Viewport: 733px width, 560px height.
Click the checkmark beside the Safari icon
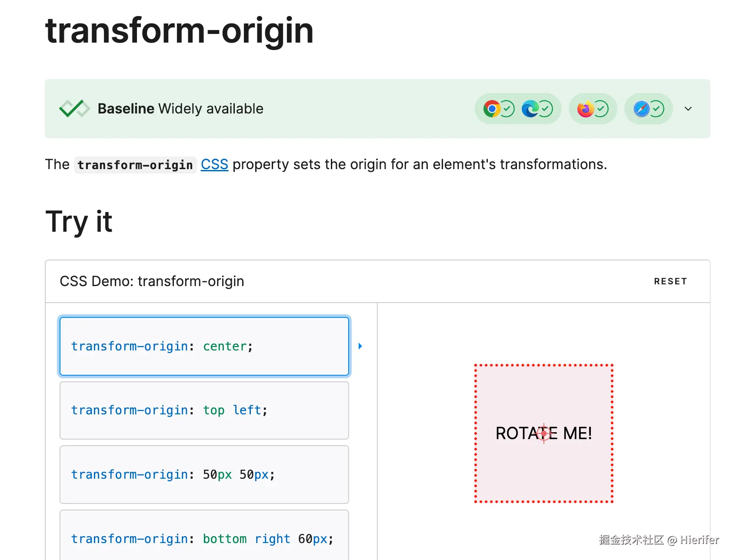tap(656, 109)
